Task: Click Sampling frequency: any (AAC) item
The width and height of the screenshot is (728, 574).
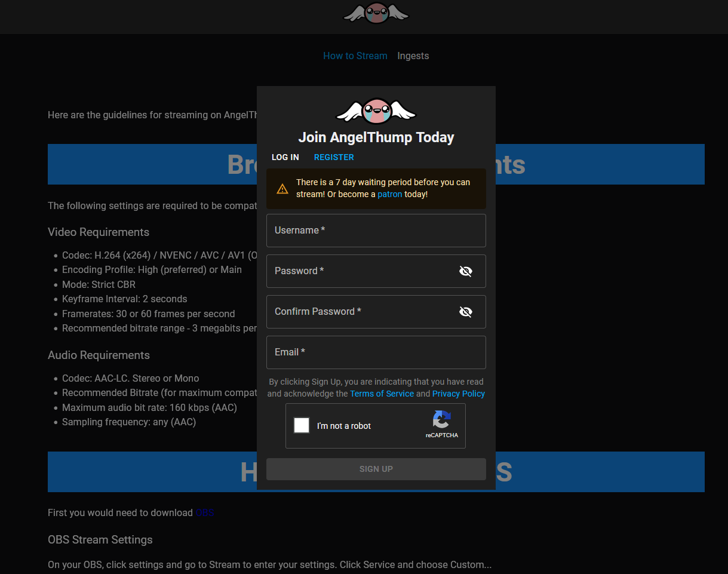Action: point(129,422)
